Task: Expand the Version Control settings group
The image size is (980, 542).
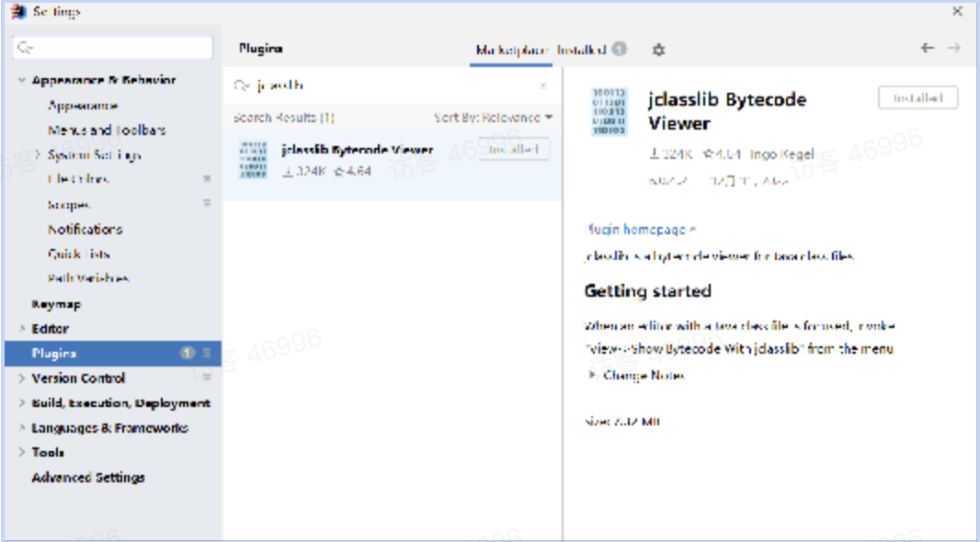Action: [x=22, y=378]
